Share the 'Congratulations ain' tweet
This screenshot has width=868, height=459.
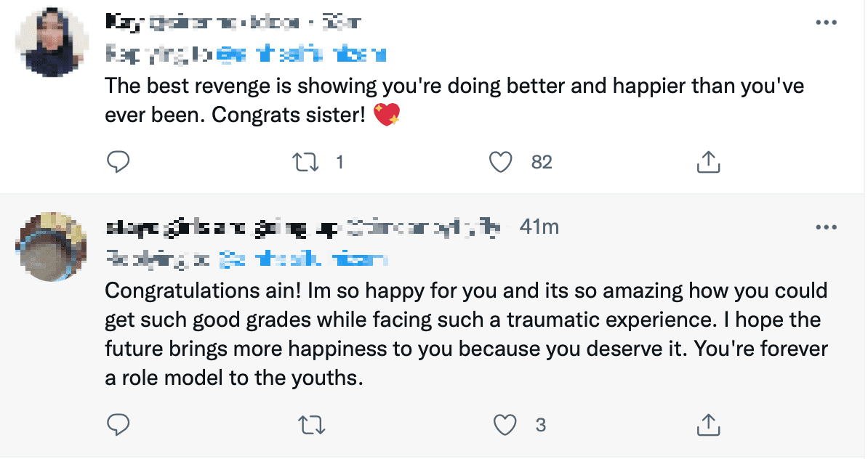pos(708,423)
